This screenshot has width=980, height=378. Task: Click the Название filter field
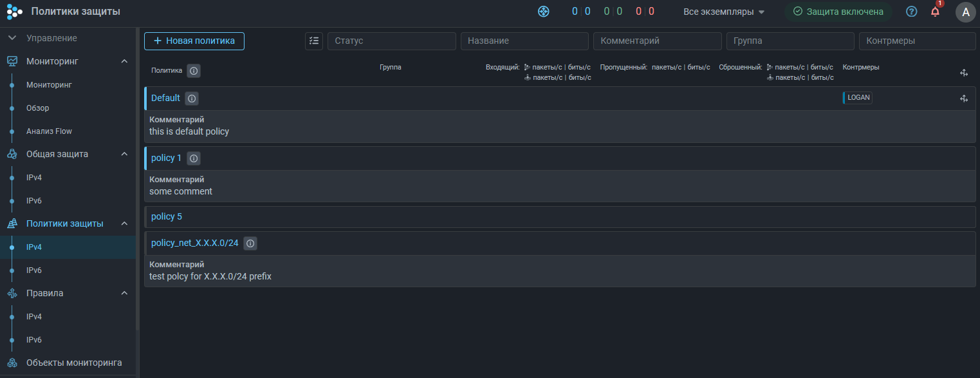pos(524,41)
